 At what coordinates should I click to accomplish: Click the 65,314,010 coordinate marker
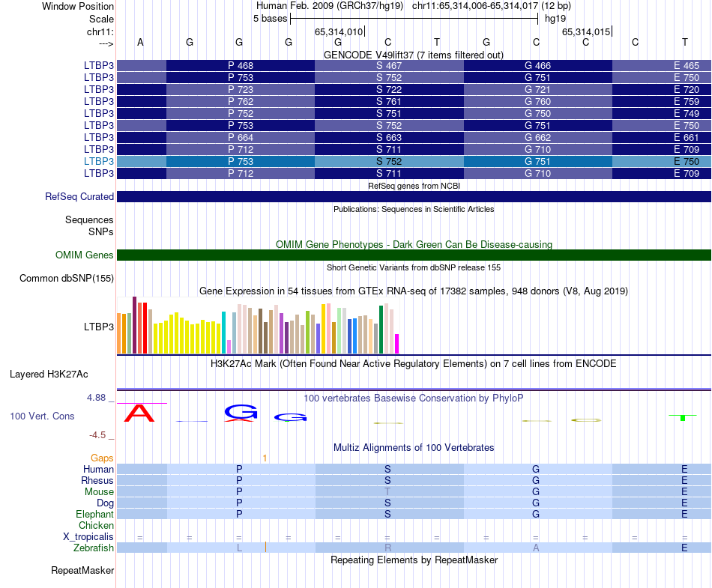point(339,31)
